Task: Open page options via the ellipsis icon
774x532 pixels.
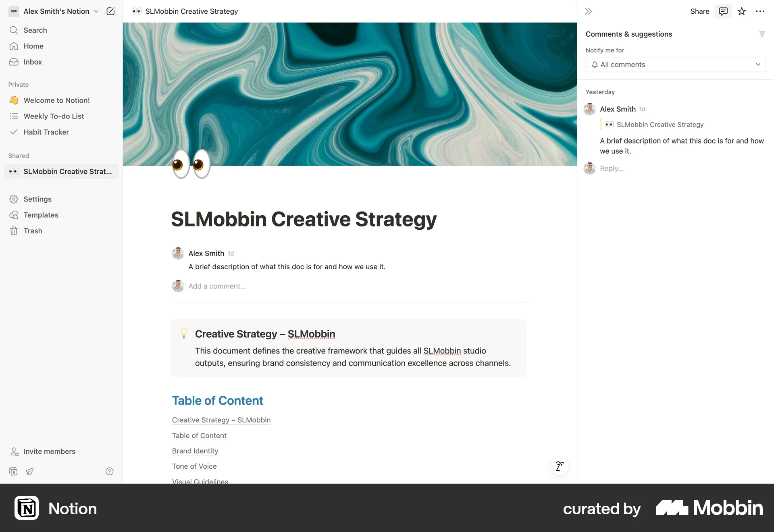Action: point(760,11)
